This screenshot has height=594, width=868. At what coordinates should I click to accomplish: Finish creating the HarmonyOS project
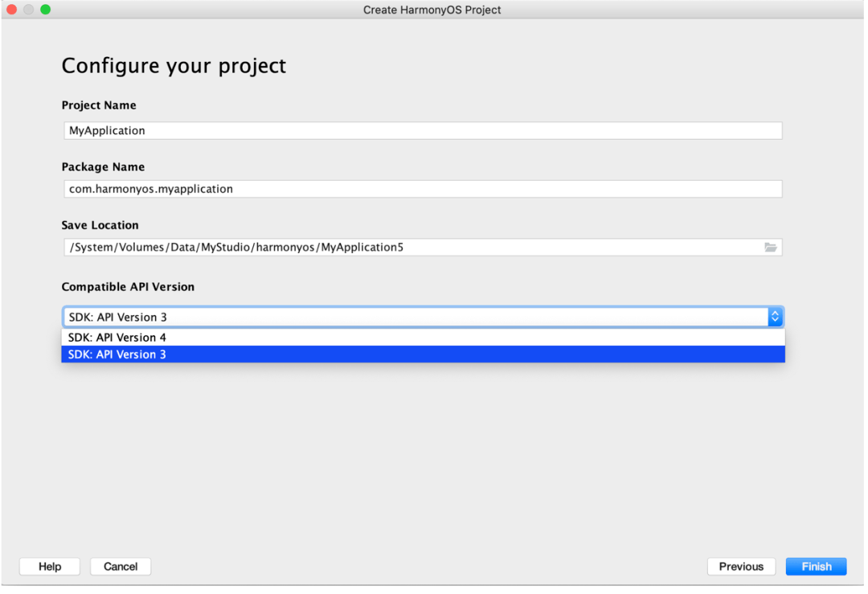816,567
